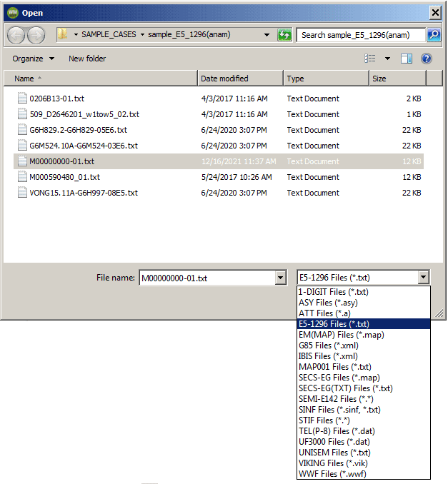Click the search magnifier icon
This screenshot has height=484, width=448.
coord(434,35)
